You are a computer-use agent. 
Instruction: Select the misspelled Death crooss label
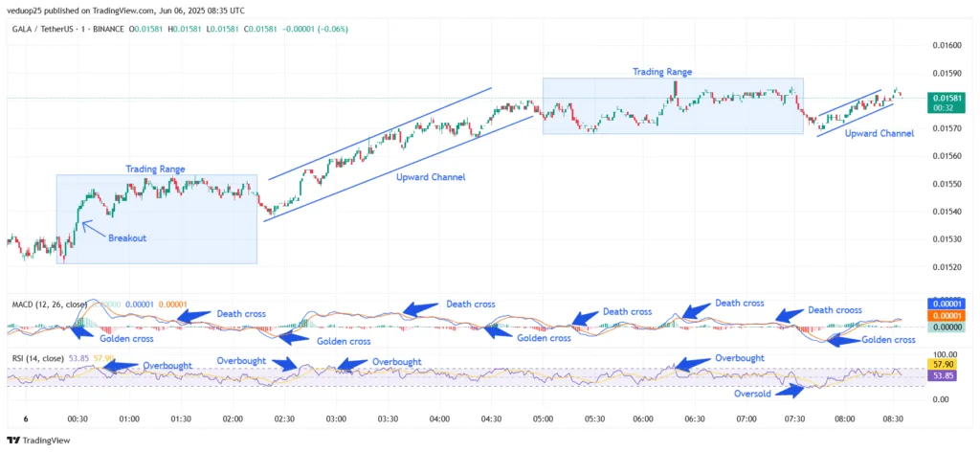(x=835, y=310)
